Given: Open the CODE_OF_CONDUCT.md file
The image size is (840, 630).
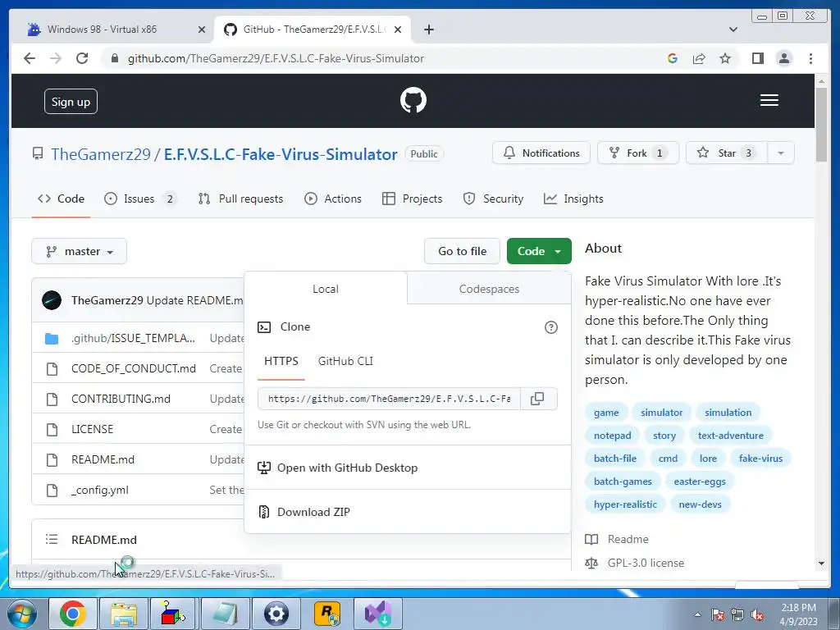Looking at the screenshot, I should coord(134,368).
